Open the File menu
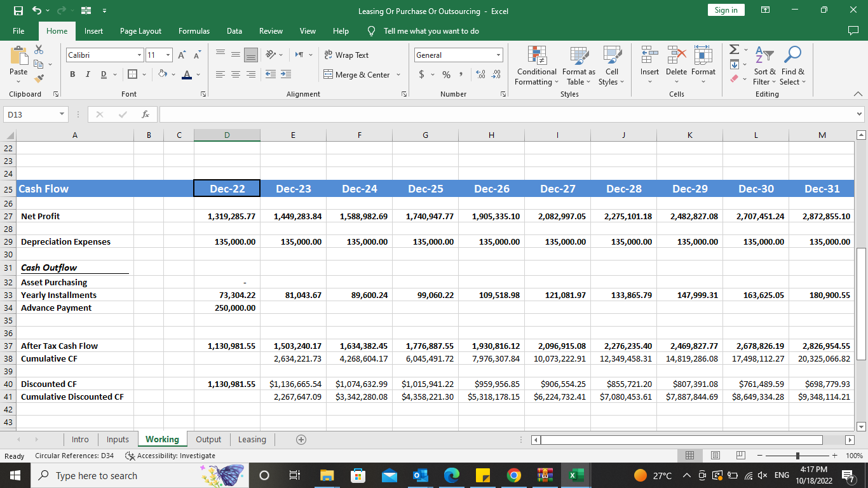Image resolution: width=868 pixels, height=488 pixels. pyautogui.click(x=18, y=30)
